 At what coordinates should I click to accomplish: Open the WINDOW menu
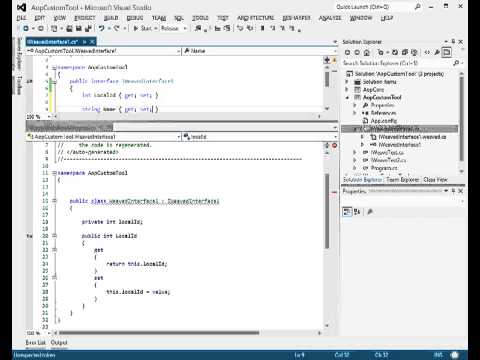[x=361, y=18]
